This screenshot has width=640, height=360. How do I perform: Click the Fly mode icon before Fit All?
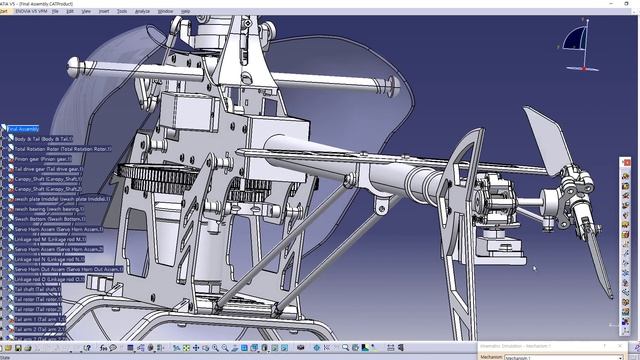(x=176, y=348)
